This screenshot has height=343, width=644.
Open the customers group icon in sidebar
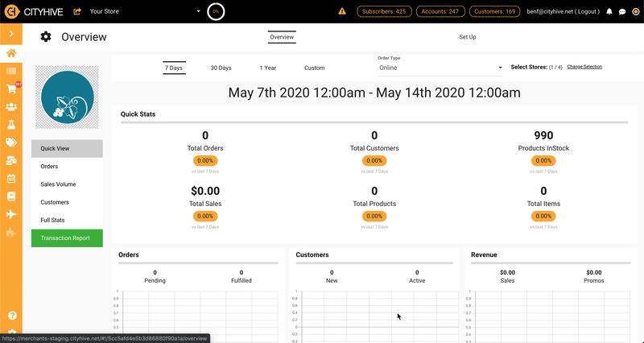[11, 107]
